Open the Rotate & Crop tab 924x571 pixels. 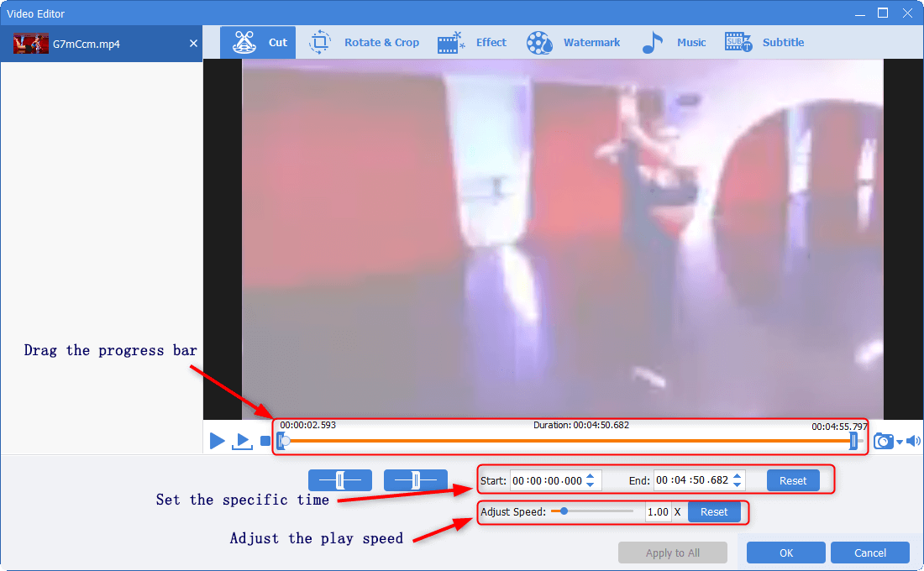[x=365, y=43]
